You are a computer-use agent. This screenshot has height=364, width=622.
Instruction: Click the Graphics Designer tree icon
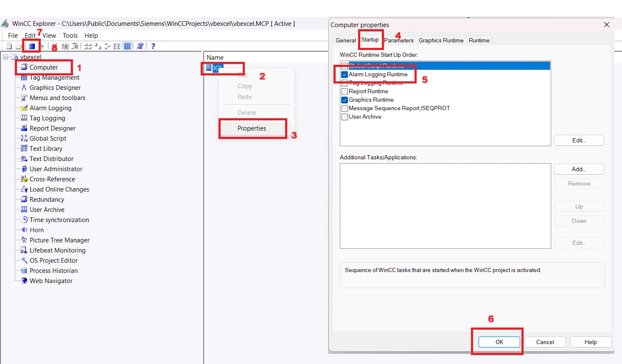tap(24, 87)
